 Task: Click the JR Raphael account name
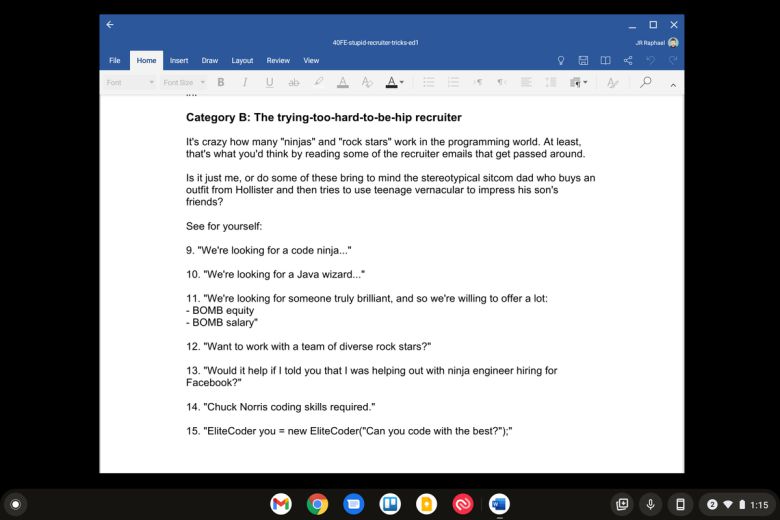pos(649,43)
